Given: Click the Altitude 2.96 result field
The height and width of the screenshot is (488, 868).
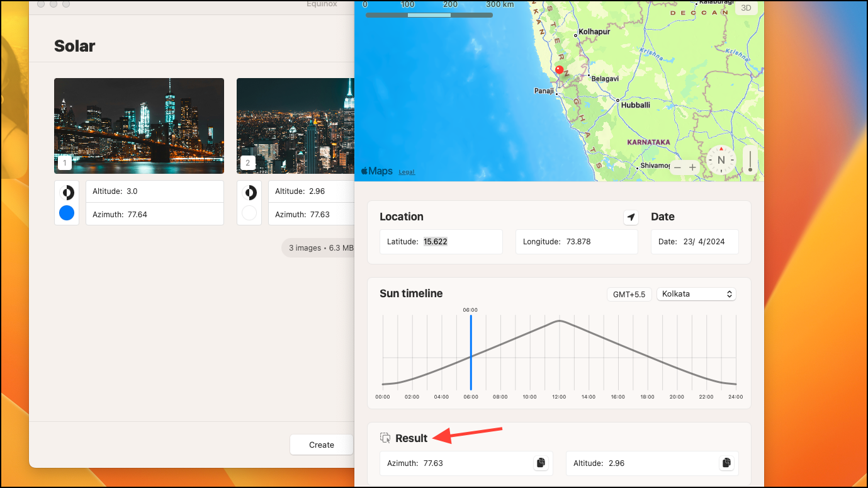Looking at the screenshot, I should [652, 463].
